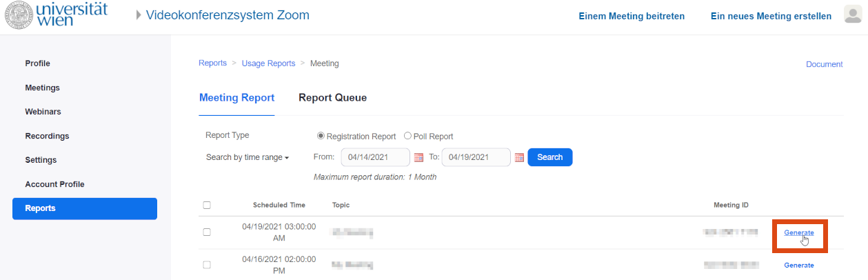The image size is (868, 280).
Task: Select the Registration Report radio button
Action: (x=321, y=136)
